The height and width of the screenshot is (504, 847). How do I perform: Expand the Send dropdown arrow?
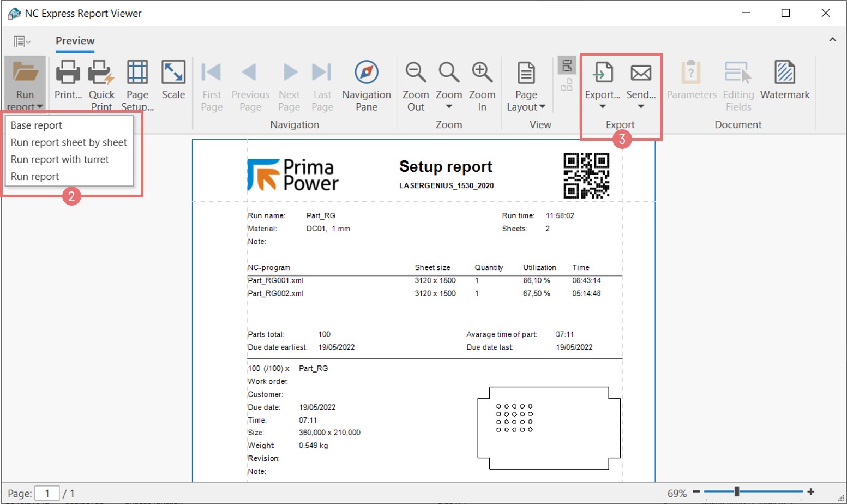tap(641, 107)
